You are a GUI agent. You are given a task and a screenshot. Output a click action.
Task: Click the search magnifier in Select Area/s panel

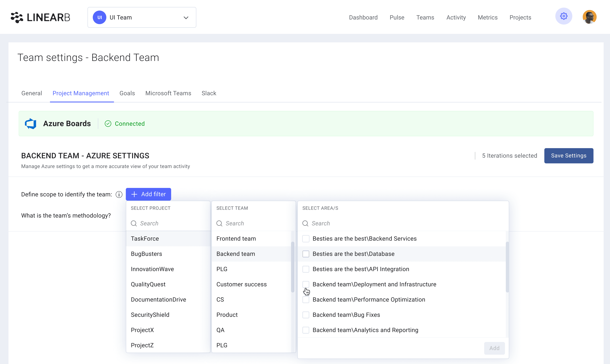pos(305,223)
